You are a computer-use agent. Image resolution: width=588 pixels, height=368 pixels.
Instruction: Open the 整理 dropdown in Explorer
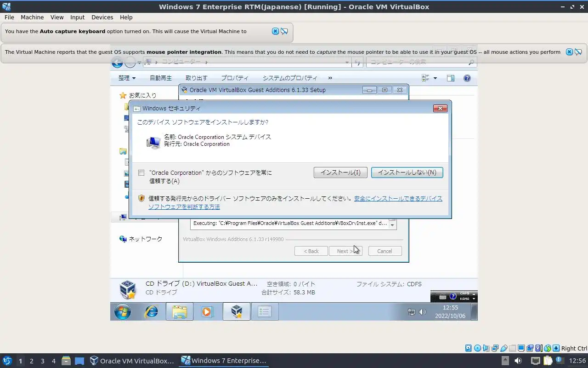click(127, 78)
